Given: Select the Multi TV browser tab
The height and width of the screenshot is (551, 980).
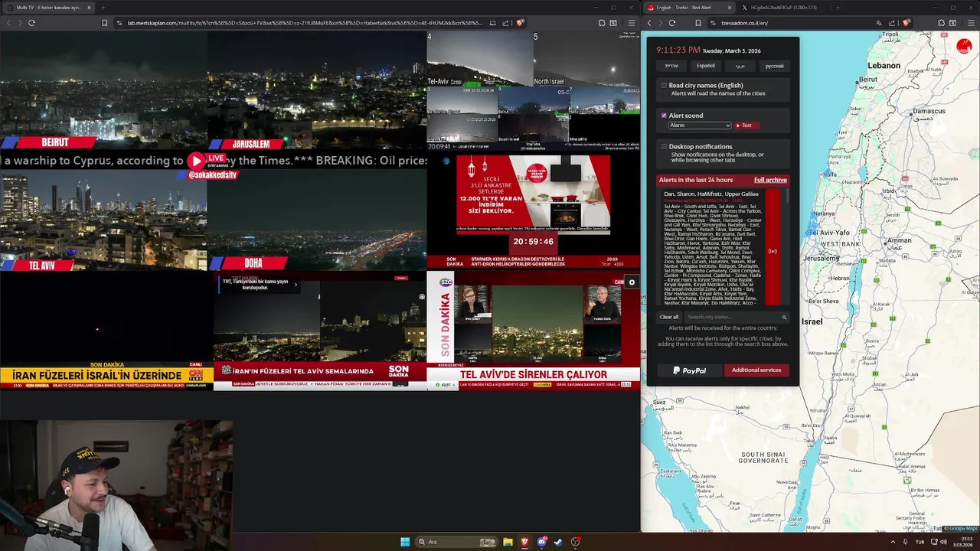Looking at the screenshot, I should [47, 8].
